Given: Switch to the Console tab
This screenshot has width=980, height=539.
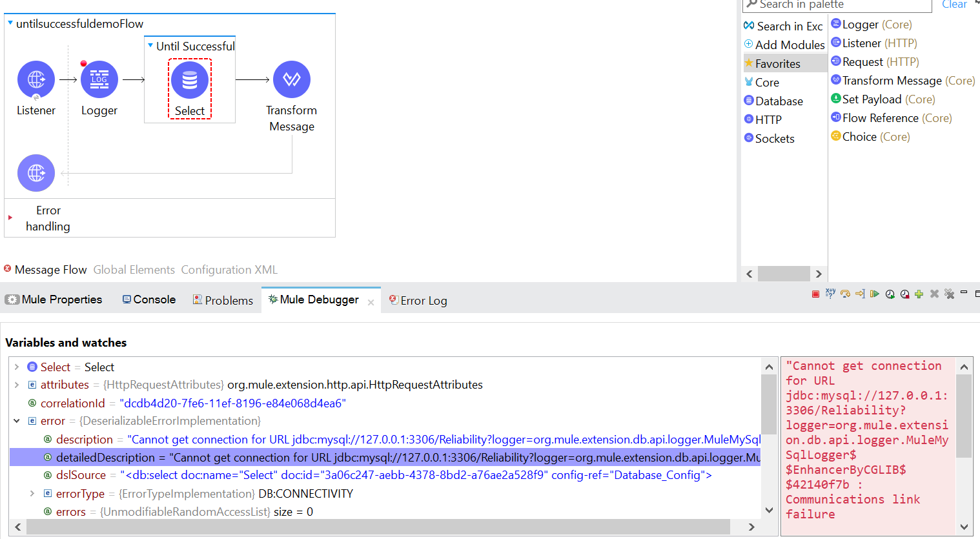Looking at the screenshot, I should tap(149, 300).
